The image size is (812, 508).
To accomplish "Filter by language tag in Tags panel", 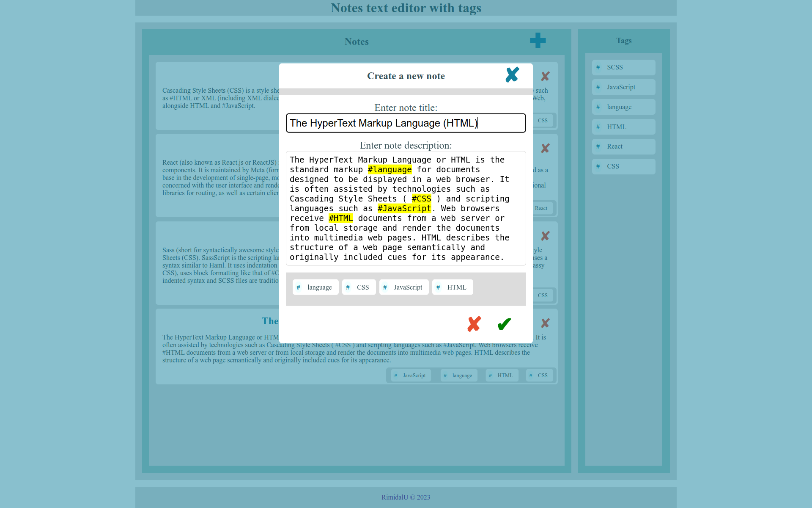I will pyautogui.click(x=624, y=107).
